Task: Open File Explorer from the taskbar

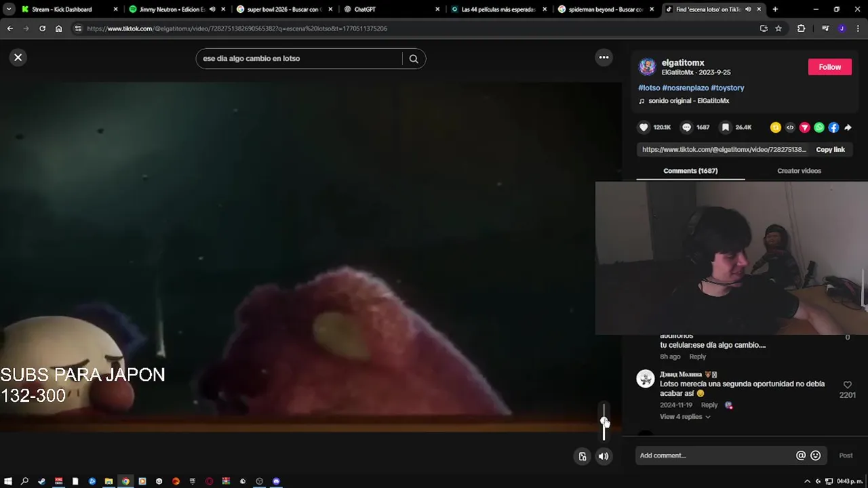Action: point(108,481)
